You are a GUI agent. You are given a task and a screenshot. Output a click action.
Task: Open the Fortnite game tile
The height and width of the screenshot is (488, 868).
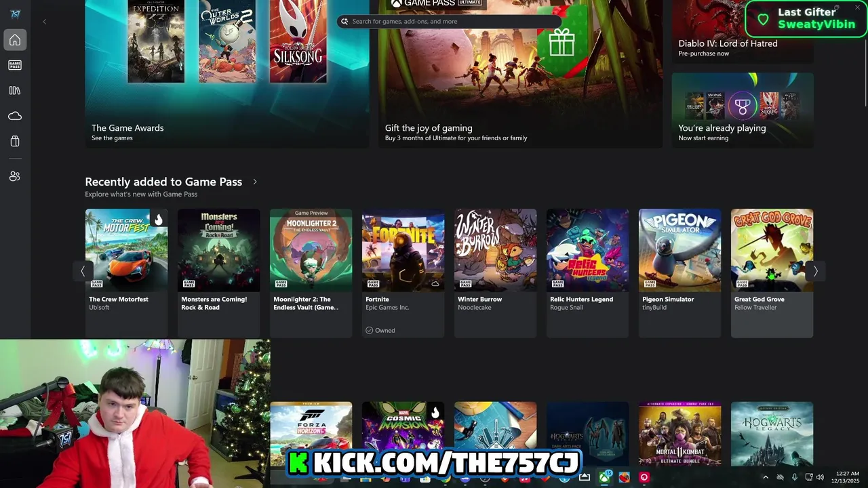point(403,272)
